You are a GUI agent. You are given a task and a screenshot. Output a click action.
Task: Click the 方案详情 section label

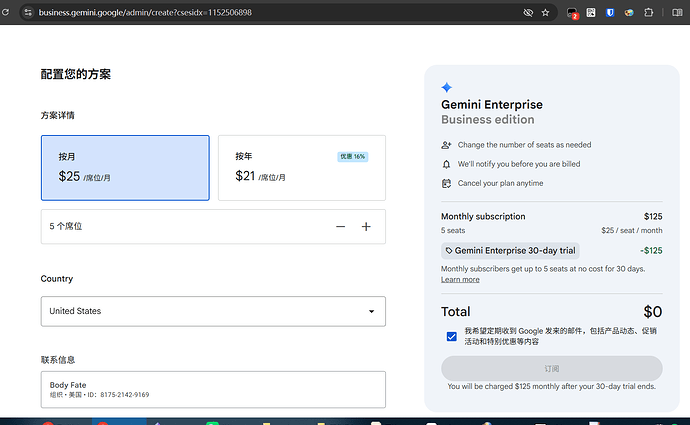coord(58,115)
